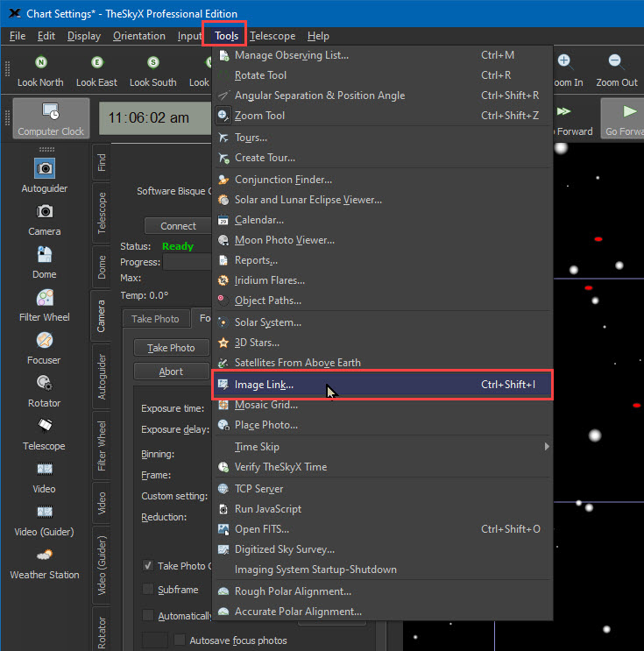This screenshot has width=644, height=651.
Task: Open Tours... menu entry
Action: 382,138
